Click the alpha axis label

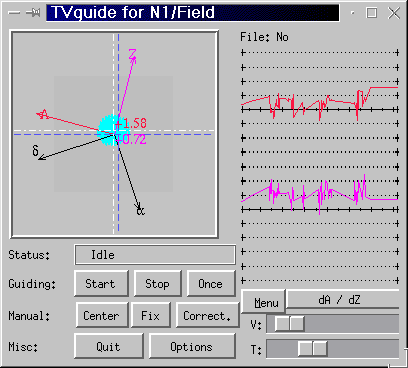pyautogui.click(x=141, y=211)
